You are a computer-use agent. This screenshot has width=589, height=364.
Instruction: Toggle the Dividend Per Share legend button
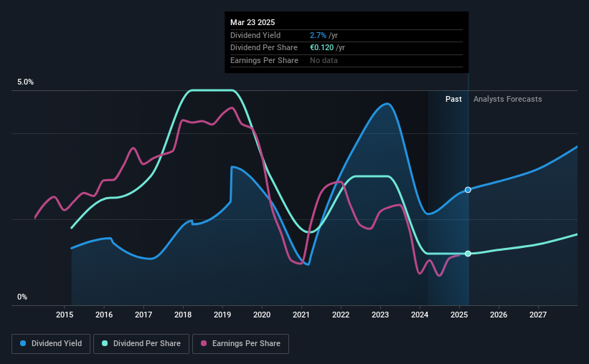pos(141,344)
